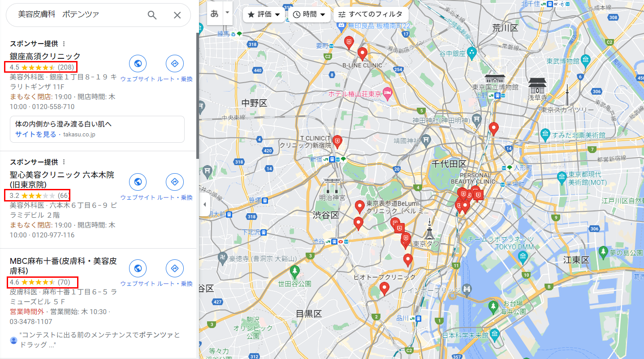Click the ビオトープクリニック map pin
The width and height of the screenshot is (644, 359).
(384, 289)
